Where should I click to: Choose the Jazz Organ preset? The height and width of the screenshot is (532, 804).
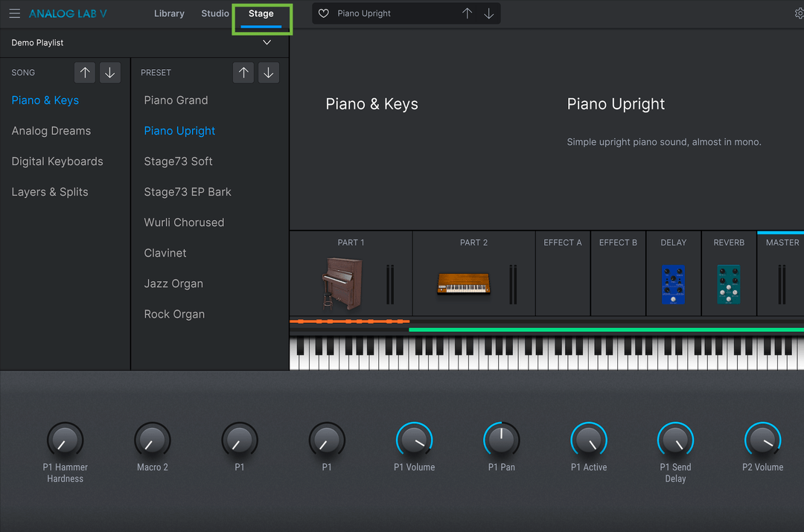(173, 283)
